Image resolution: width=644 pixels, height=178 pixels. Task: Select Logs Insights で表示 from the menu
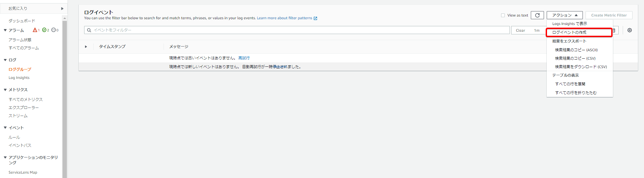569,24
